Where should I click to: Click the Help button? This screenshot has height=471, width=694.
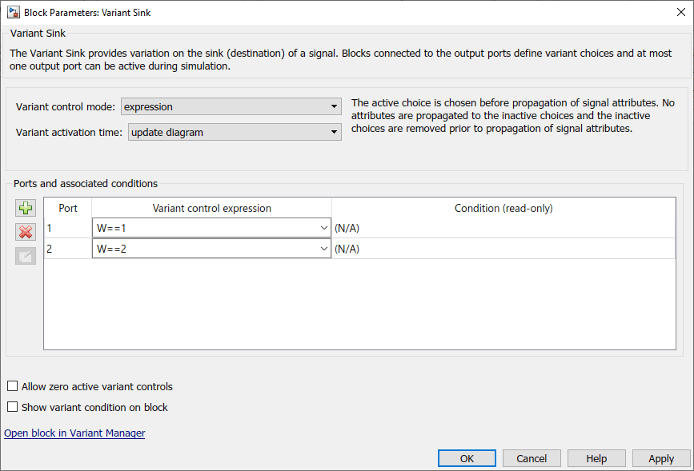(597, 458)
